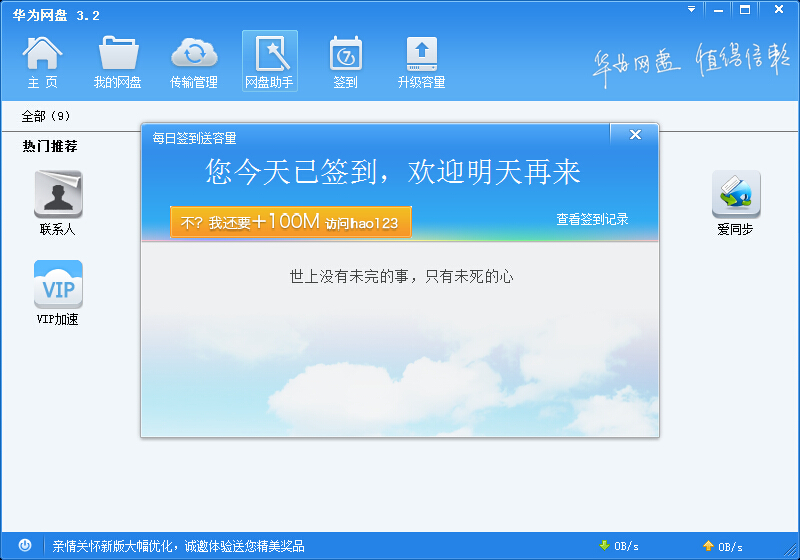Click the 华为网盘 slogan logo
The image size is (800, 560).
(690, 60)
